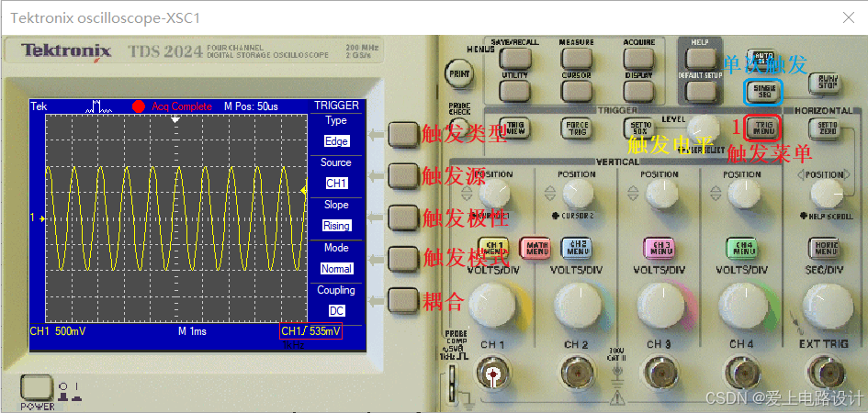Close the Tektronix oscilloscope-XSC1 window

[849, 17]
